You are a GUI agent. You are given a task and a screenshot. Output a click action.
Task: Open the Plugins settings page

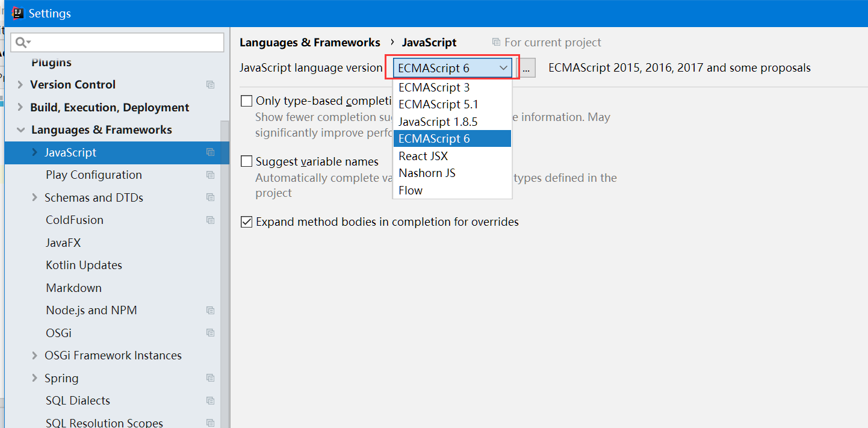pos(52,62)
